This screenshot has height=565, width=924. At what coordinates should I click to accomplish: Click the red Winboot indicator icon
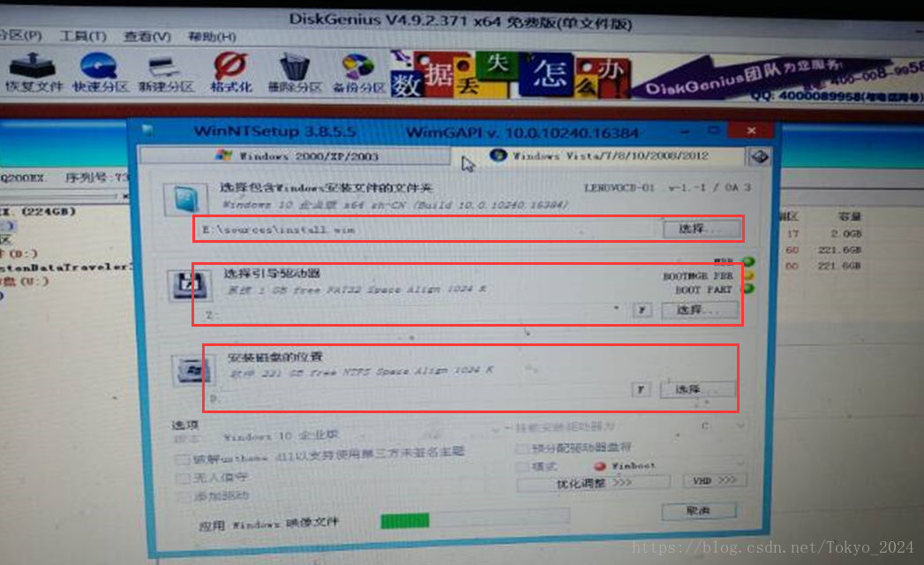point(600,466)
